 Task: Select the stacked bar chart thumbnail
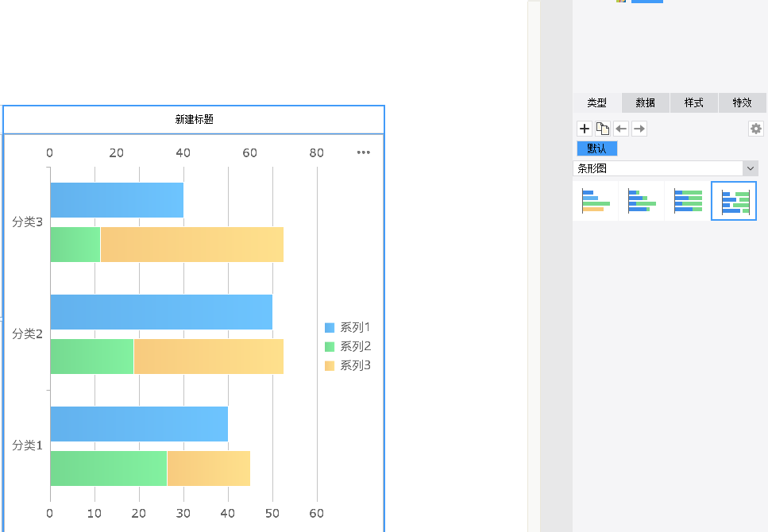click(642, 201)
